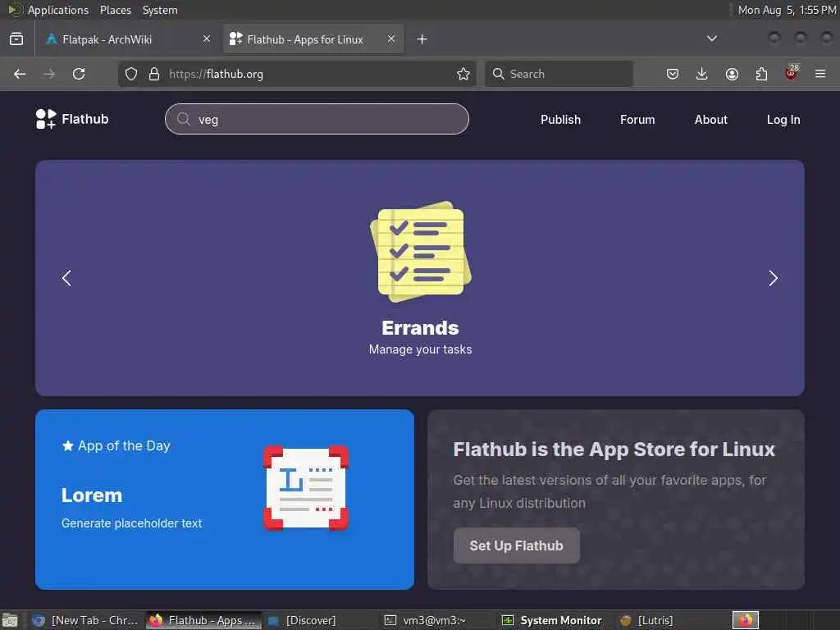Show site security lock info
The height and width of the screenshot is (630, 840).
154,74
